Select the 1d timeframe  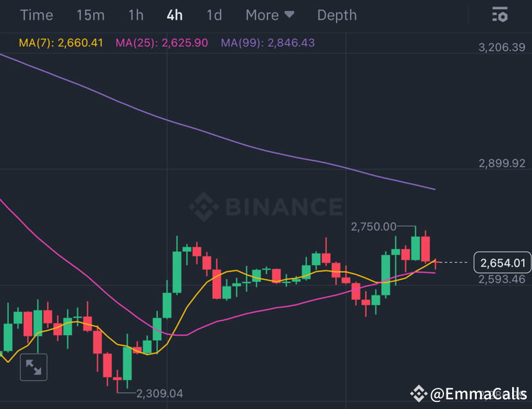point(214,15)
